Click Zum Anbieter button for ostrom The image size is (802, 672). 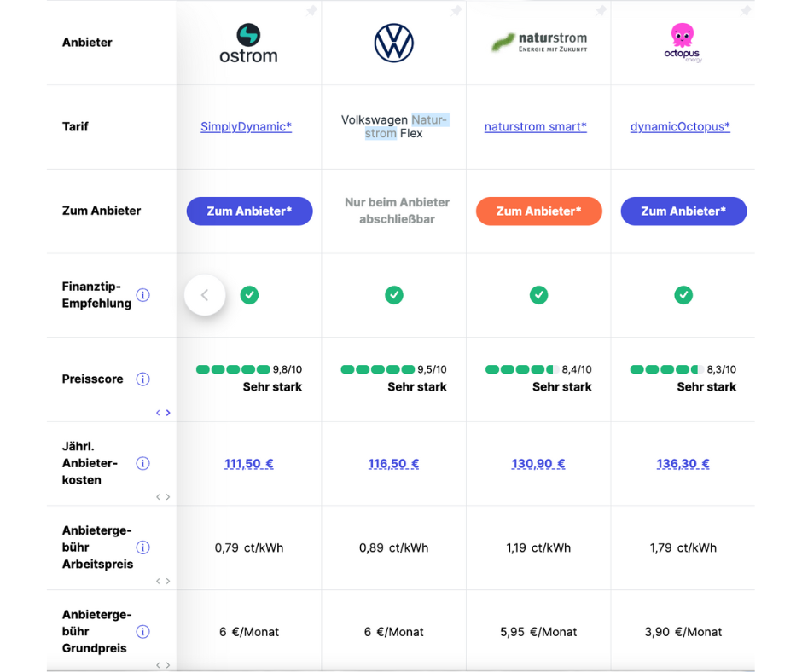point(250,211)
